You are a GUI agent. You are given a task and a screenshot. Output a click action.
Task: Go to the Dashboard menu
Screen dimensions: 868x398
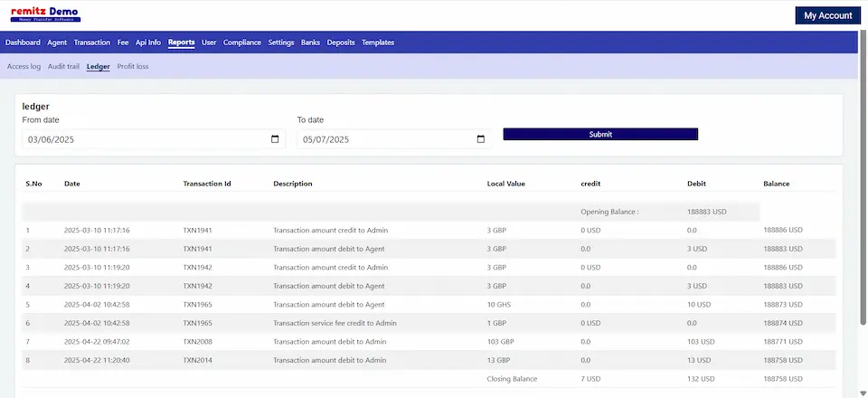click(x=23, y=43)
